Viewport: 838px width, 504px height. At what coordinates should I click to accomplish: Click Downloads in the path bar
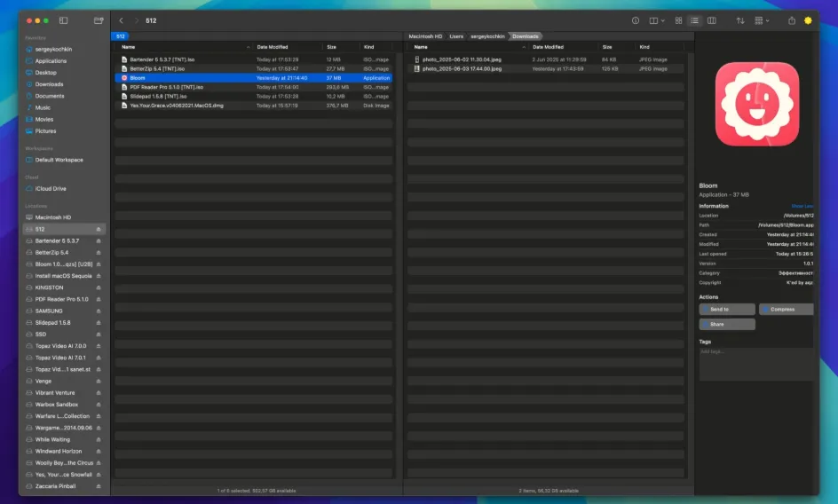tap(525, 36)
